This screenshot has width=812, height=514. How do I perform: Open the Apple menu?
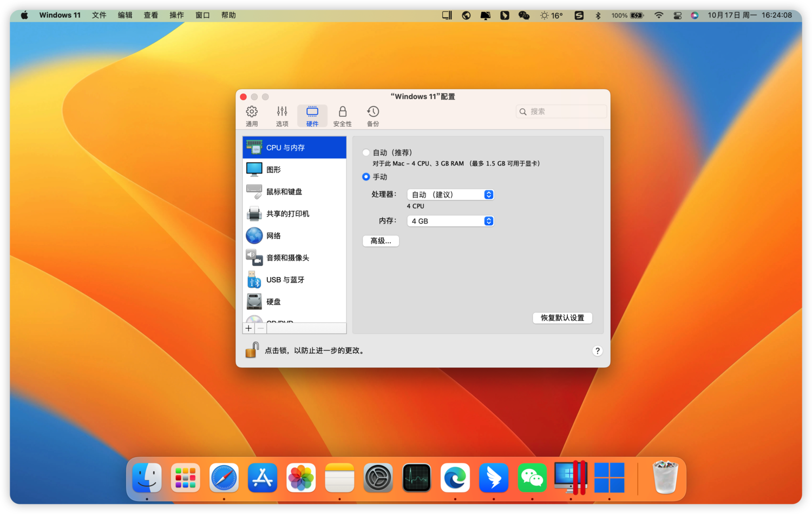click(24, 15)
